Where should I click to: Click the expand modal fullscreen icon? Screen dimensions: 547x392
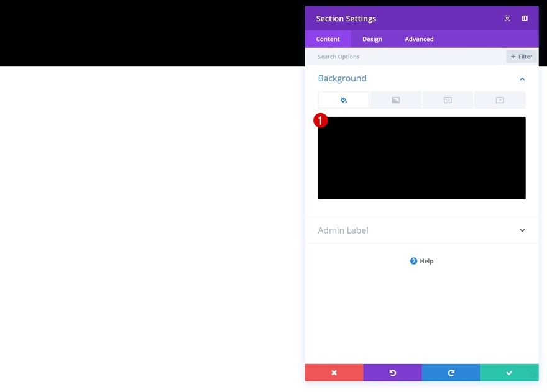pyautogui.click(x=507, y=18)
